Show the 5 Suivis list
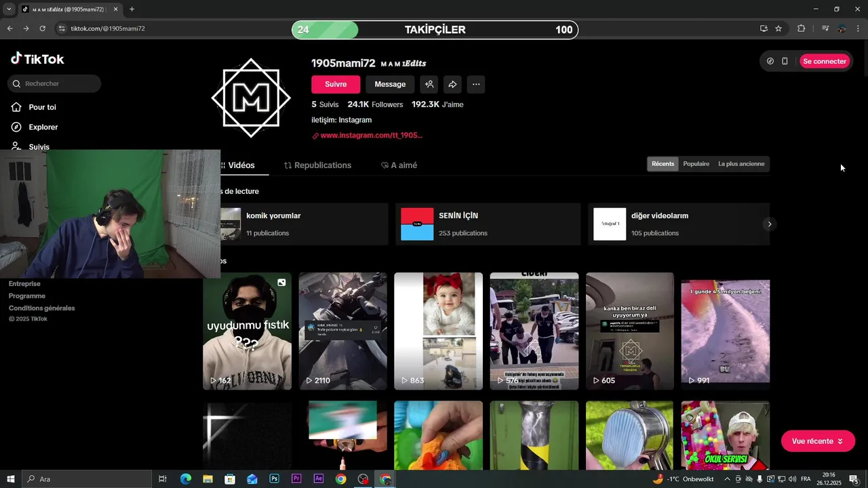868x488 pixels. coord(325,104)
